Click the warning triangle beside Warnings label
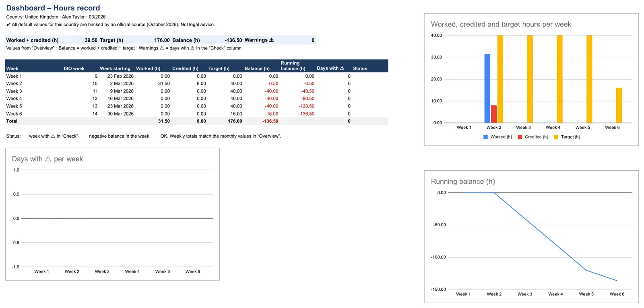644x308 pixels. 272,40
